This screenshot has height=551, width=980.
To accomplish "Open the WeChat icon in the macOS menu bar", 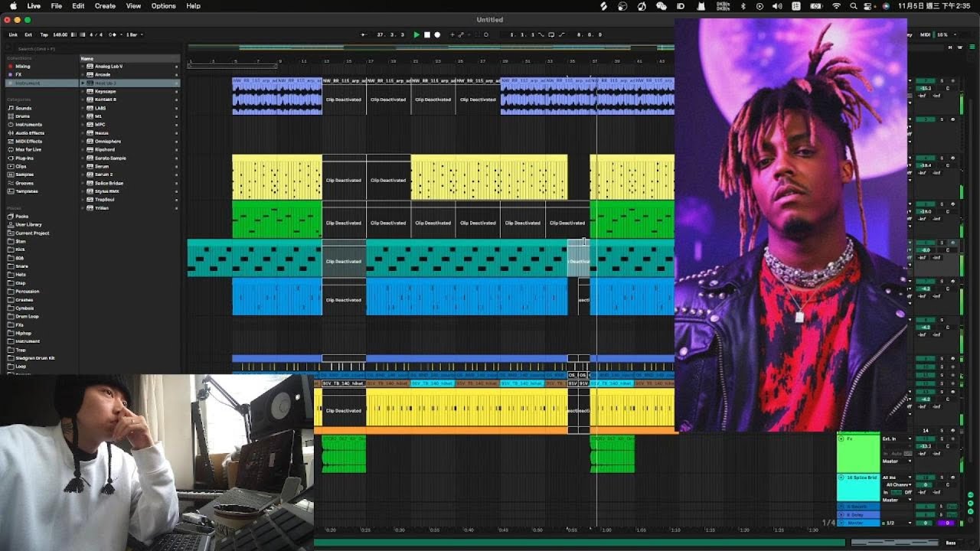I will coord(661,6).
